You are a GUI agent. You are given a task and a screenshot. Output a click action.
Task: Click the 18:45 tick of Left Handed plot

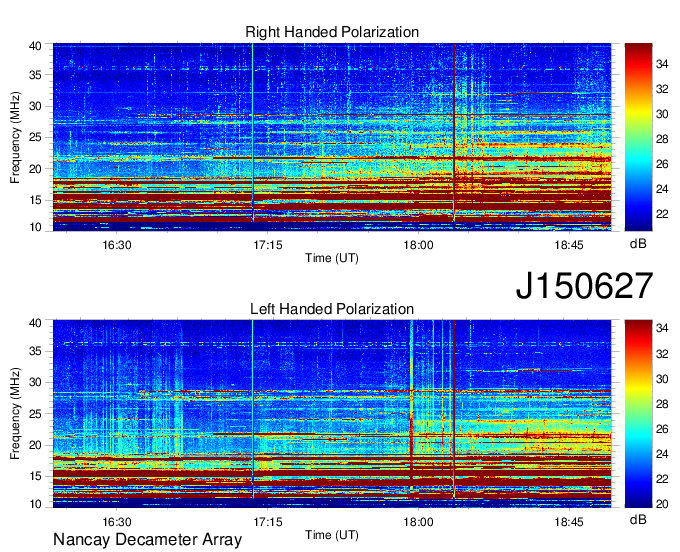click(569, 522)
